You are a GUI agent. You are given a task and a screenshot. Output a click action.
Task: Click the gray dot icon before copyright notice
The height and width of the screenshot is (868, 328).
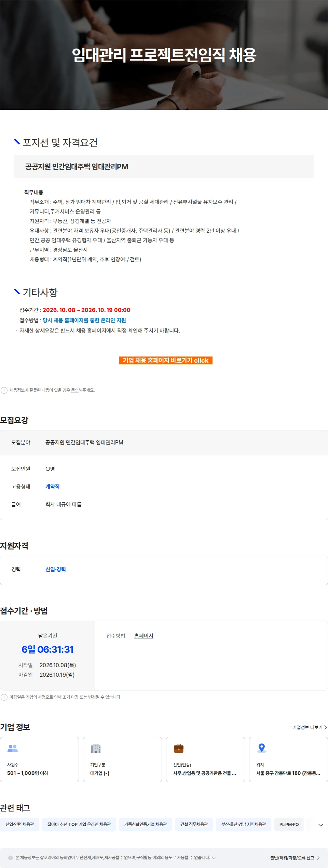click(11, 858)
